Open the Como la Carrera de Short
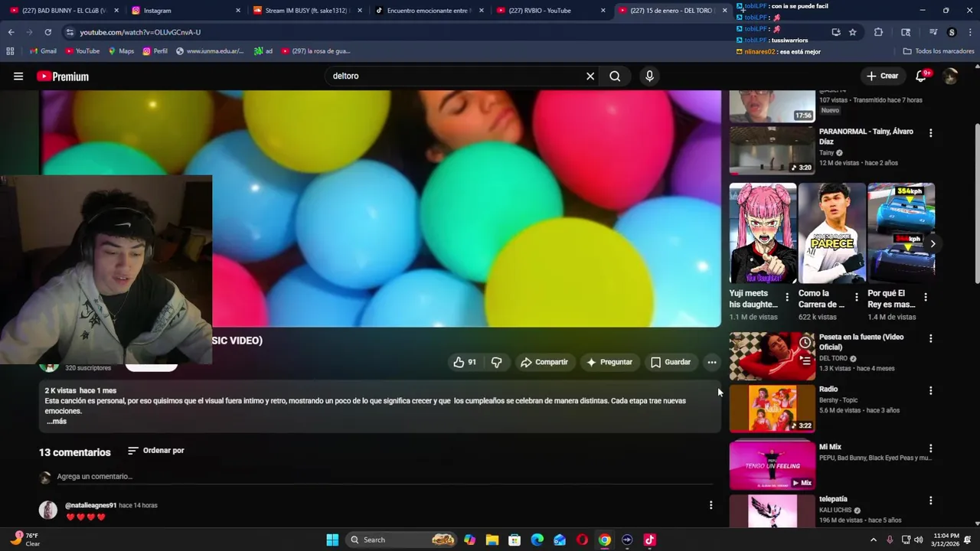The width and height of the screenshot is (980, 551). tap(831, 233)
